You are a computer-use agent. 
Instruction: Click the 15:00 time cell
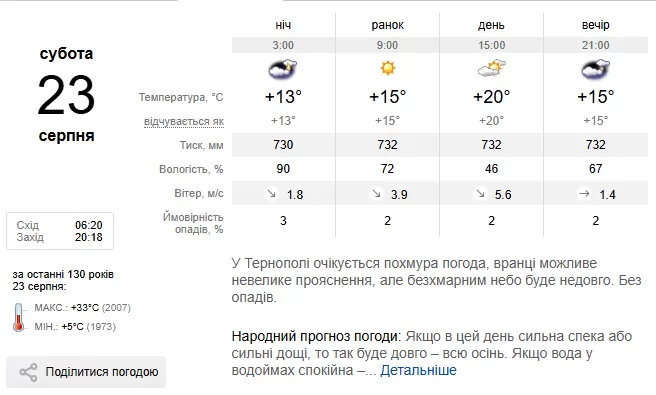click(x=492, y=45)
